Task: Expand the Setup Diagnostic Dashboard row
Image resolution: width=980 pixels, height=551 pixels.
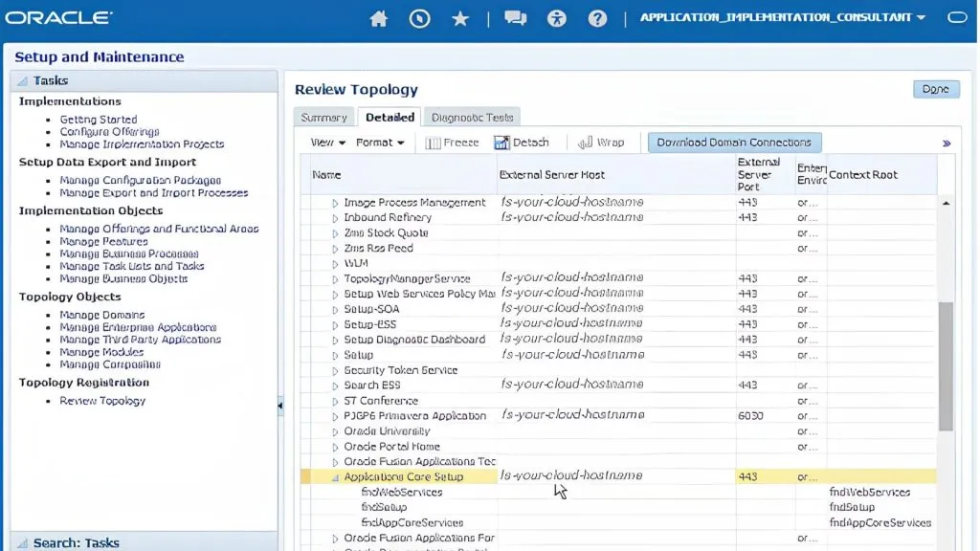Action: coord(335,341)
